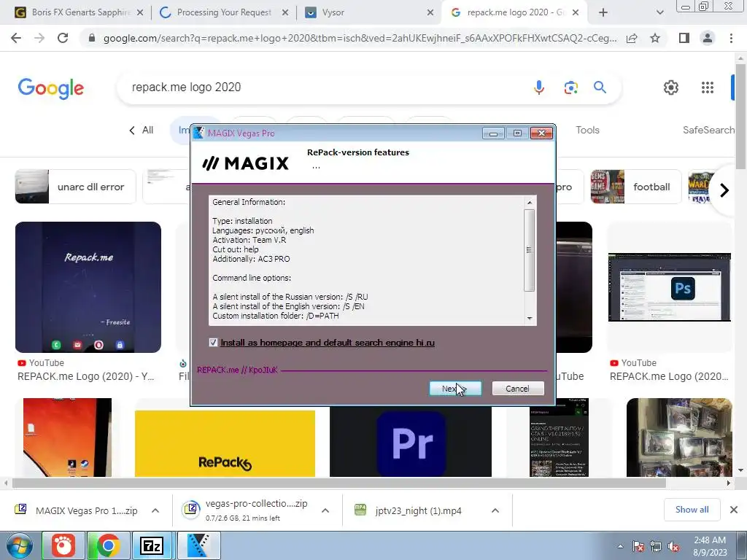Click scroll-down arrow in installer info box
Screen dimensions: 747x560
tap(530, 319)
